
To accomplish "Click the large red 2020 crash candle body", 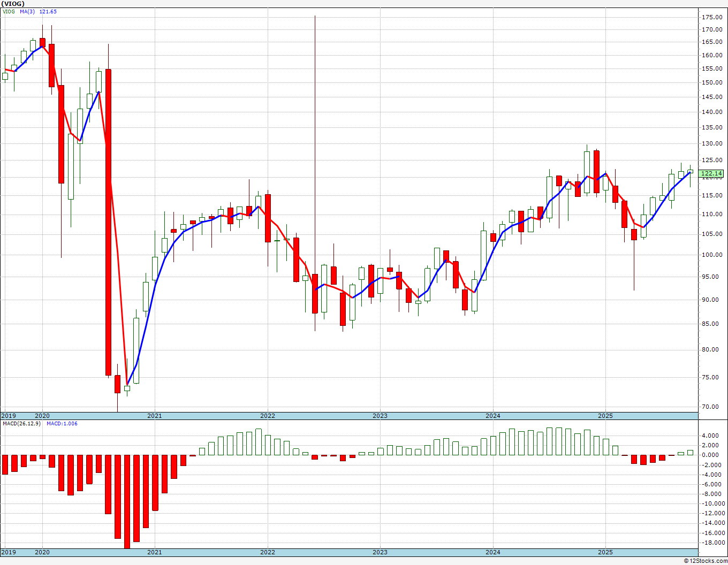I will click(x=108, y=222).
